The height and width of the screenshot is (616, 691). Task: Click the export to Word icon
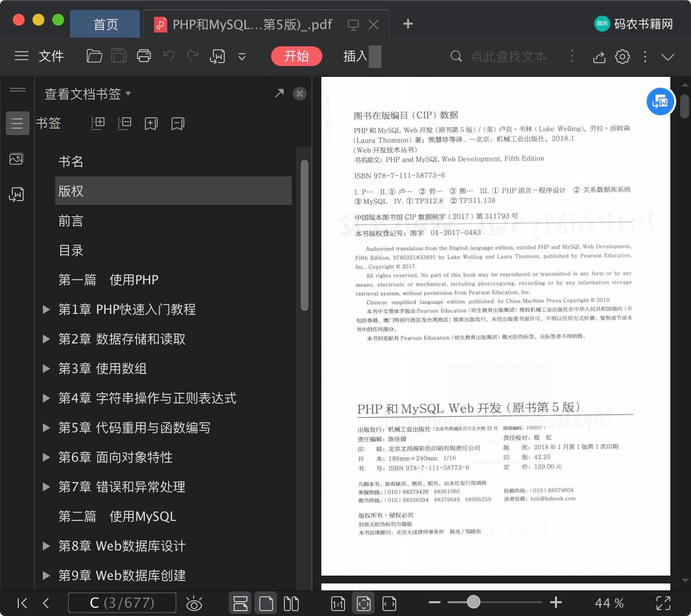[217, 57]
